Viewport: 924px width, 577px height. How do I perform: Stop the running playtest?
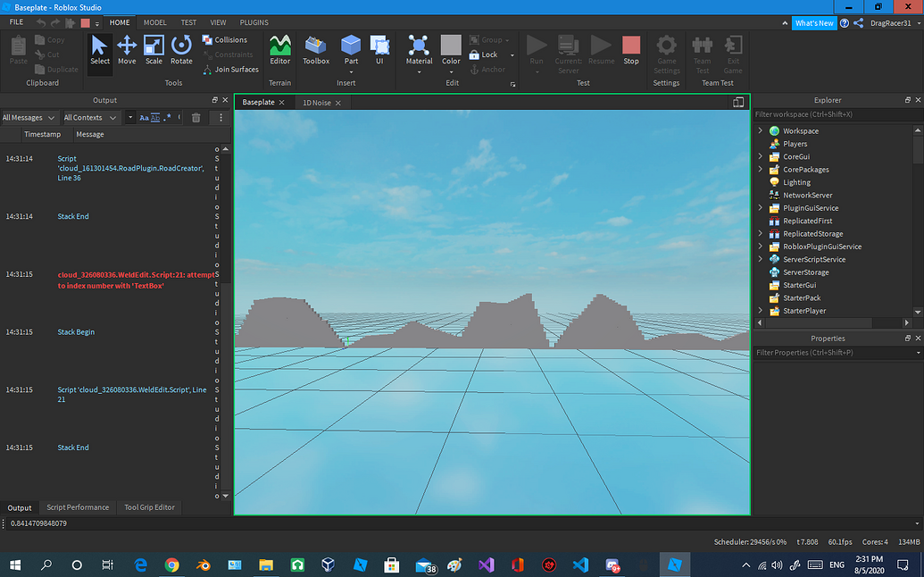(x=631, y=51)
